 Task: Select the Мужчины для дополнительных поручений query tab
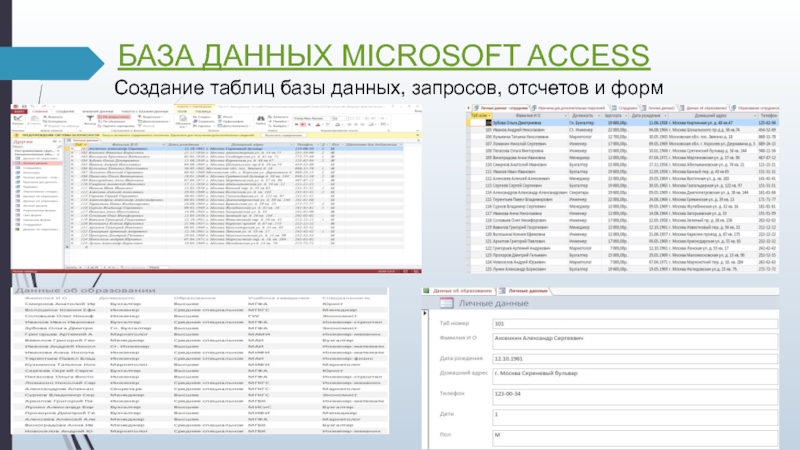[570, 108]
